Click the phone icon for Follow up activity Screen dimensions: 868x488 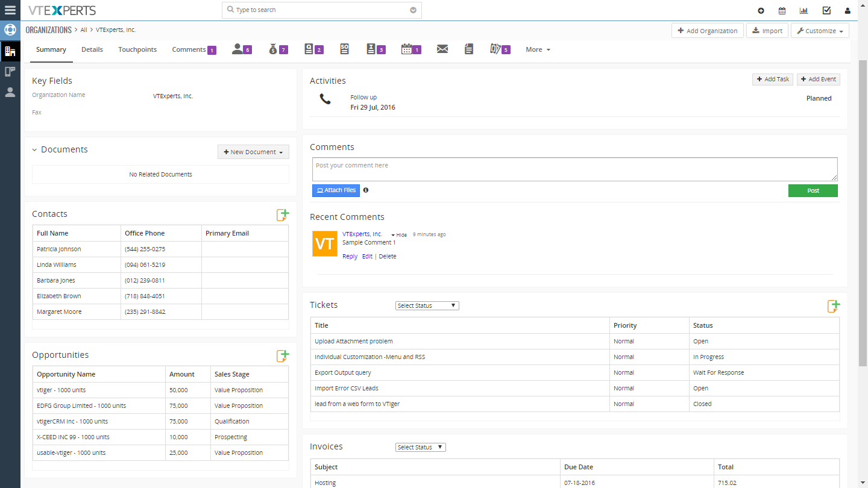[325, 99]
